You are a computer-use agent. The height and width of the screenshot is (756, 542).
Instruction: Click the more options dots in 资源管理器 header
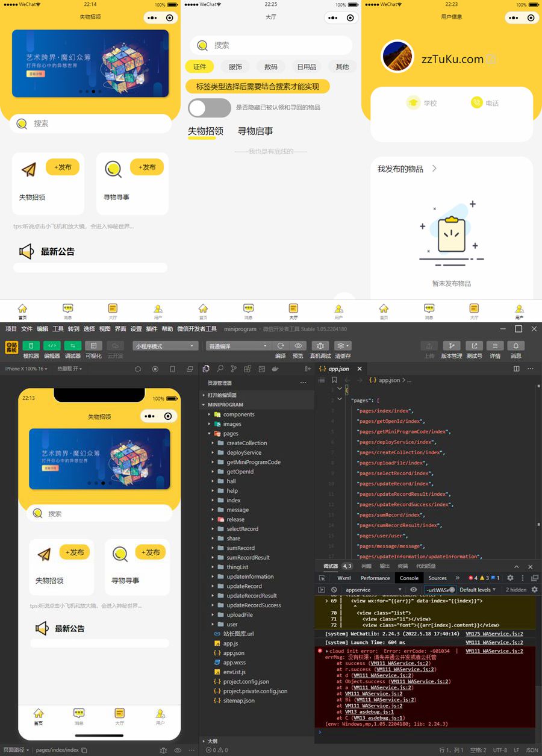[x=303, y=383]
